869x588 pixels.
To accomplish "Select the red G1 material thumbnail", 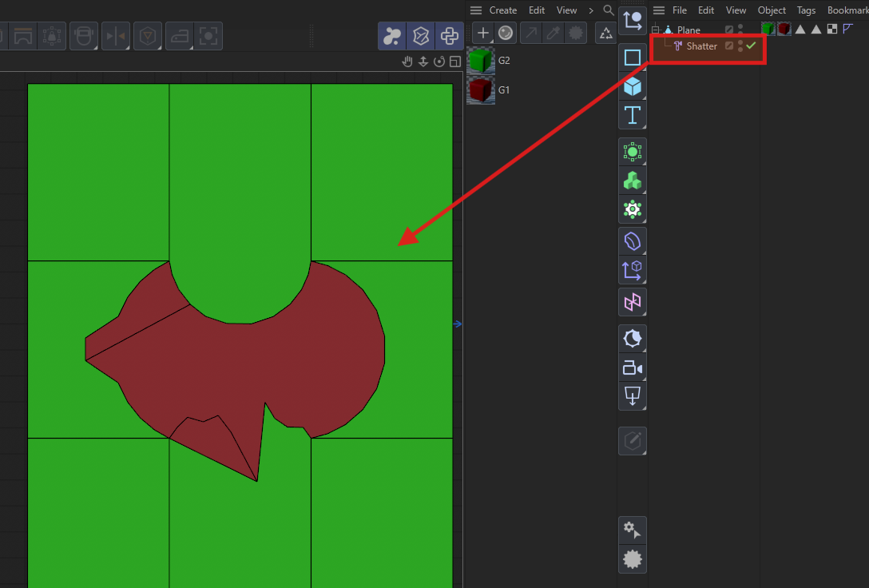I will tap(480, 90).
